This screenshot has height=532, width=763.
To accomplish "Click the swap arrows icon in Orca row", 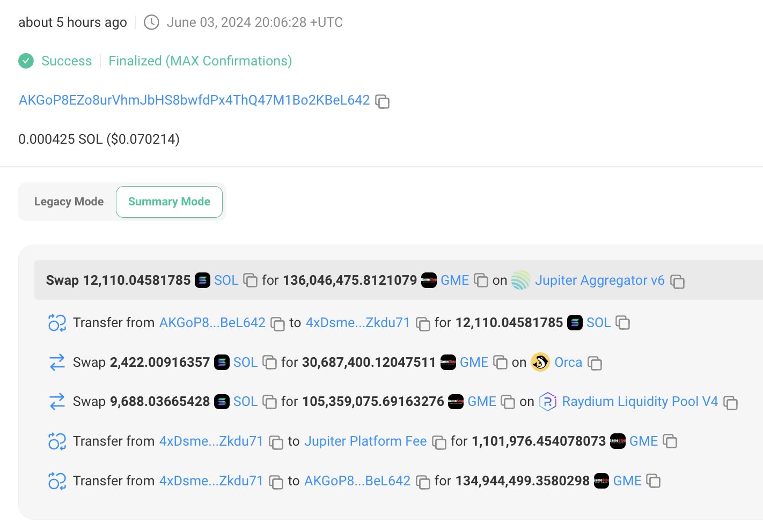I will tap(57, 363).
